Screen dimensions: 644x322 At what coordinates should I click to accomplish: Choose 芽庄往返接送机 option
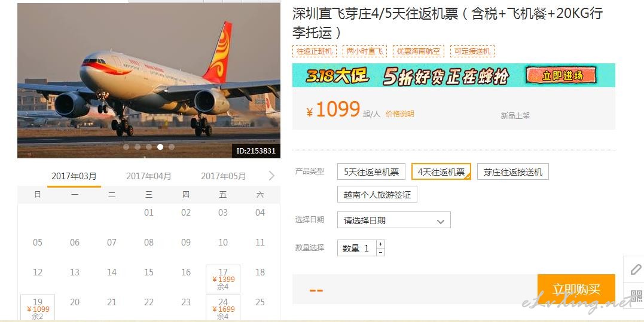tap(513, 172)
